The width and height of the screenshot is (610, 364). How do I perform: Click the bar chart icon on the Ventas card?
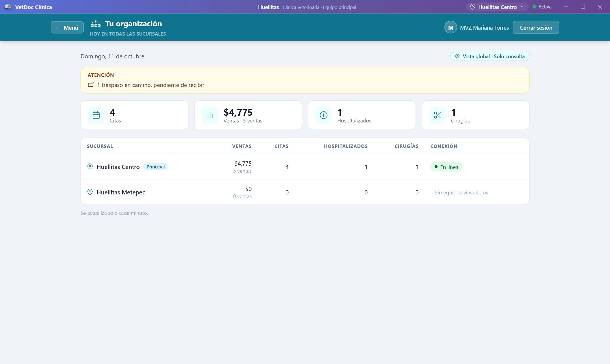point(210,115)
